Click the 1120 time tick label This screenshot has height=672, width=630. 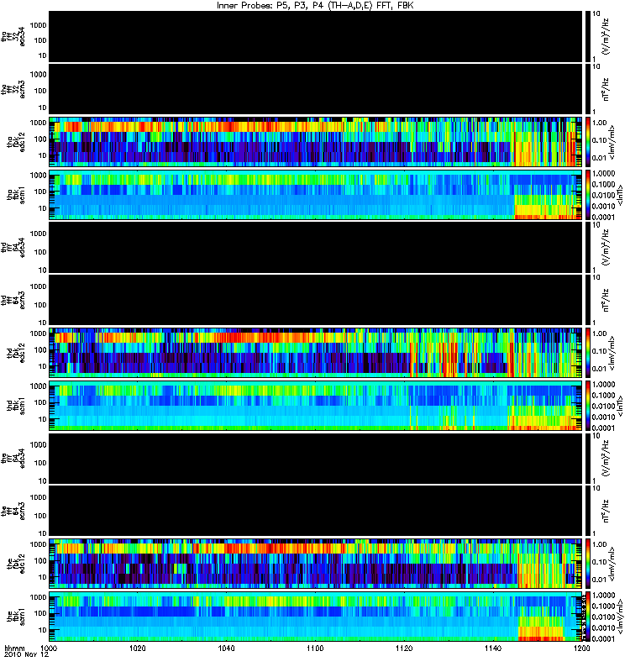[x=404, y=648]
